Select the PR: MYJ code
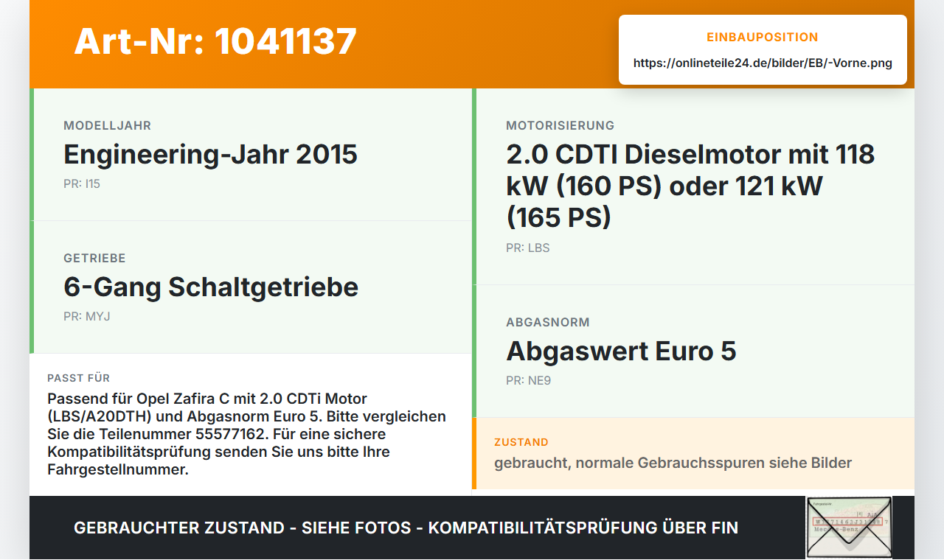944x560 pixels. tap(87, 317)
